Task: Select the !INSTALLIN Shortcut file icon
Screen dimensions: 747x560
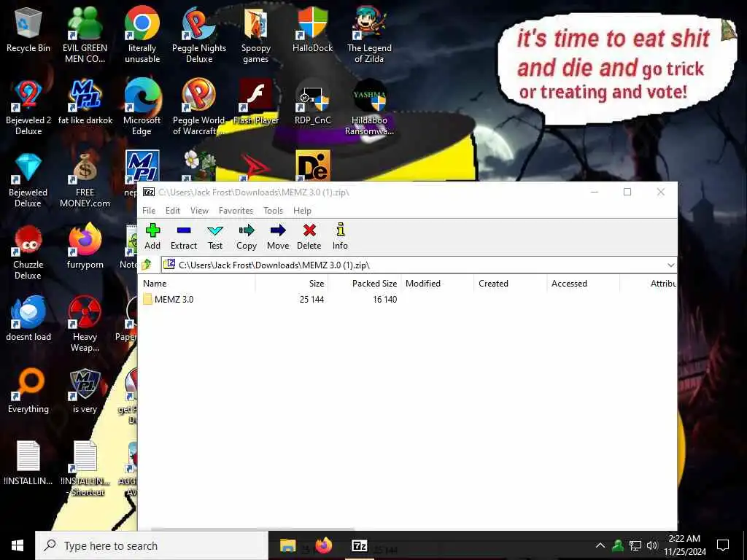Action: pos(86,469)
